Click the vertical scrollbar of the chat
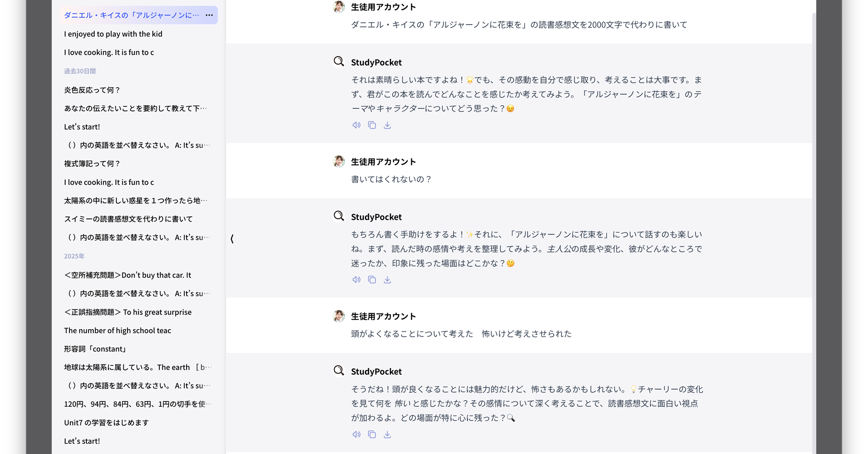The image size is (868, 454). (x=814, y=217)
